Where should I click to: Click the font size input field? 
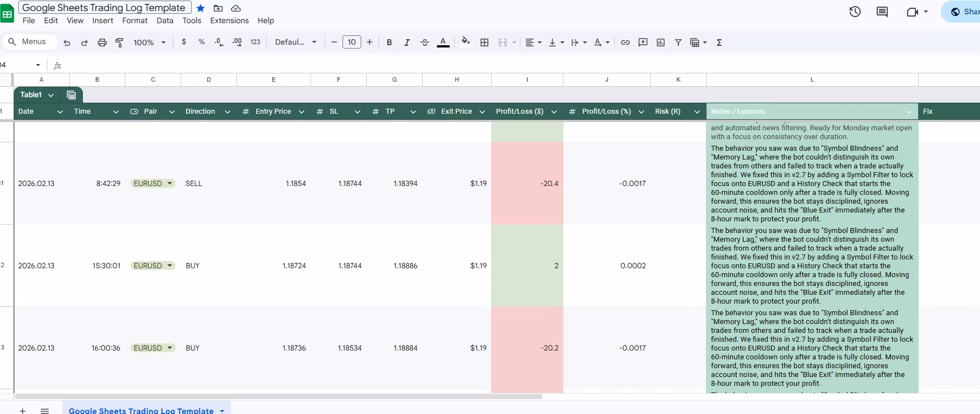coord(351,42)
